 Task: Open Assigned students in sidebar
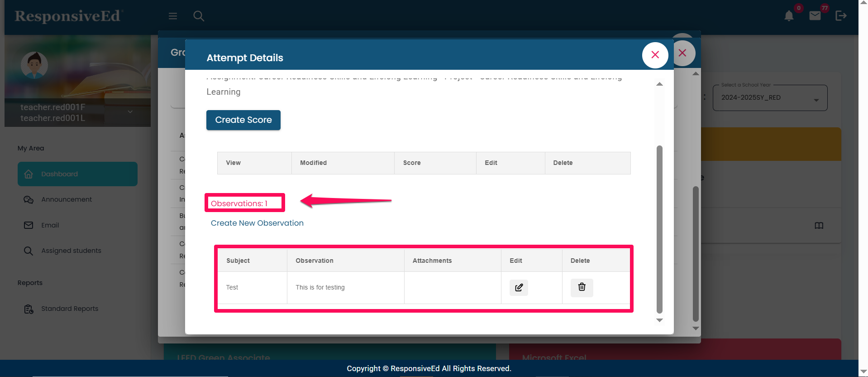[x=71, y=251]
